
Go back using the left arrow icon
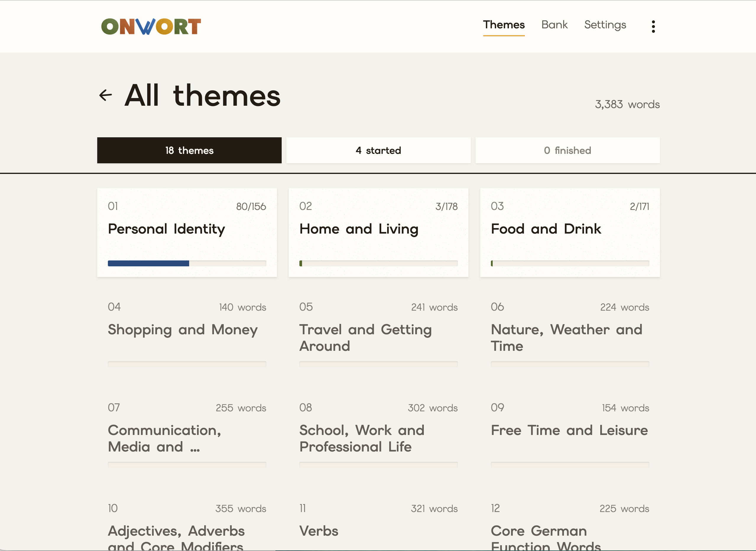tap(106, 95)
